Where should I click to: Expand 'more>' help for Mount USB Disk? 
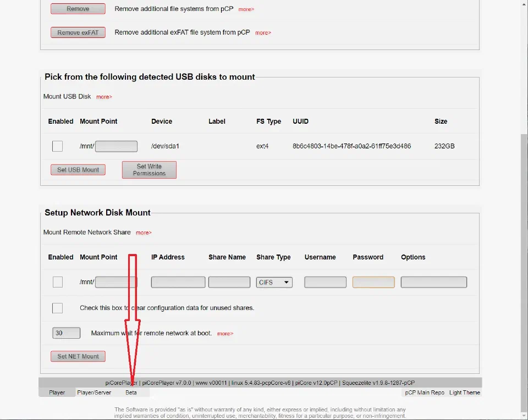pyautogui.click(x=104, y=97)
